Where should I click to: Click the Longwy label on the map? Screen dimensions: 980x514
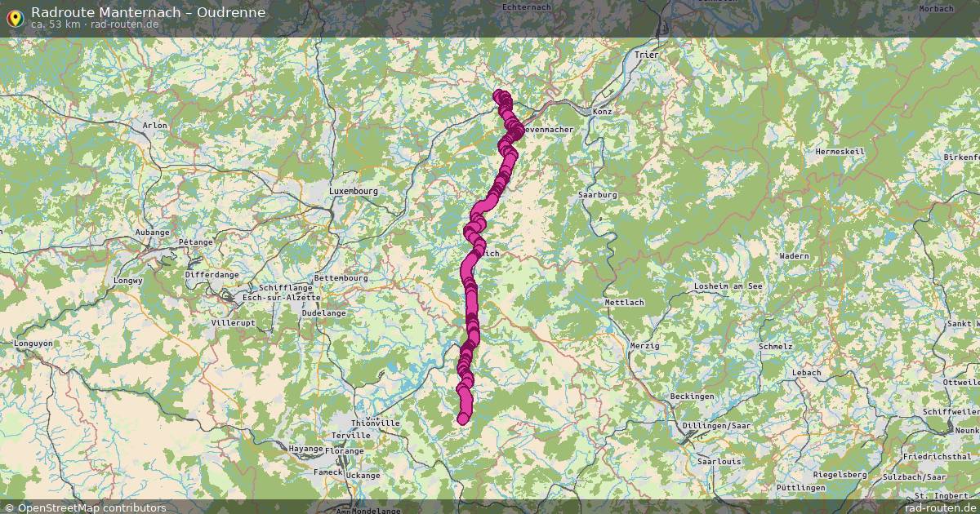(128, 281)
